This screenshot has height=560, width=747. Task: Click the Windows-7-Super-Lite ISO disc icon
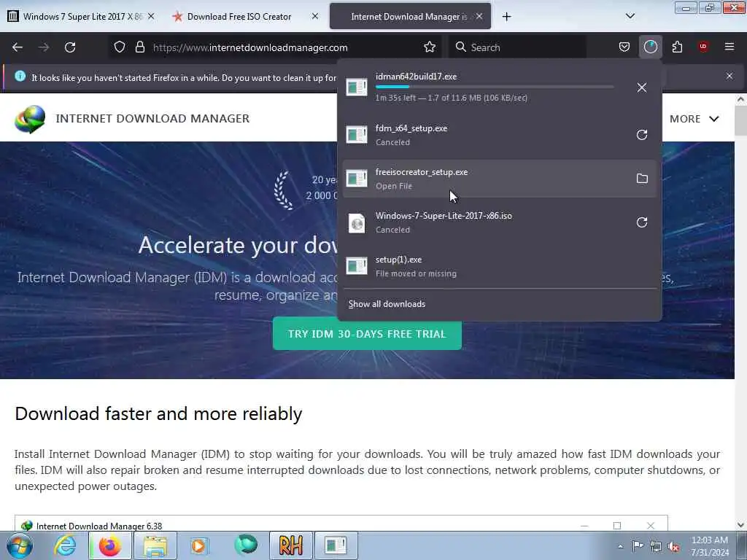[356, 223]
